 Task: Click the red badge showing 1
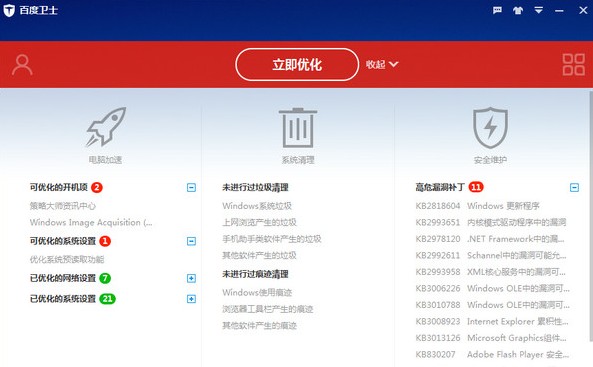tap(105, 241)
